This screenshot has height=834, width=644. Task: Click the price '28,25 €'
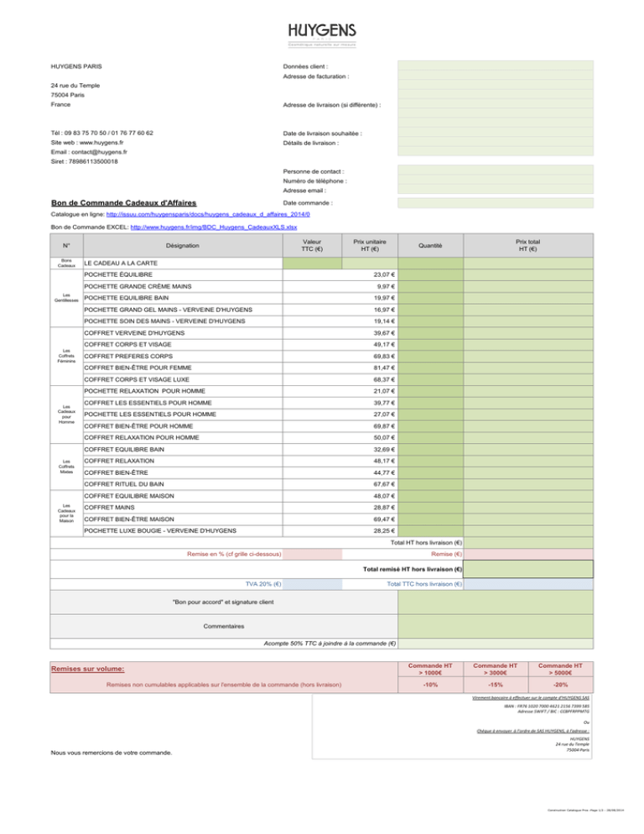[384, 531]
